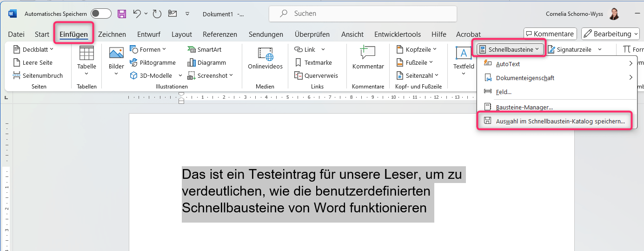Viewport: 644px width, 251px height.
Task: Switch to the Layout tab
Action: pyautogui.click(x=182, y=34)
